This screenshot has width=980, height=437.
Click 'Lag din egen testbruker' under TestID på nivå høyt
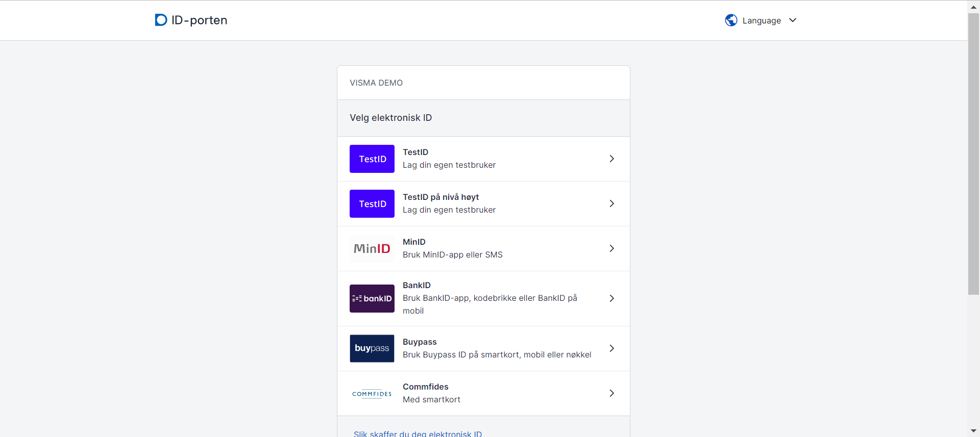coord(449,210)
